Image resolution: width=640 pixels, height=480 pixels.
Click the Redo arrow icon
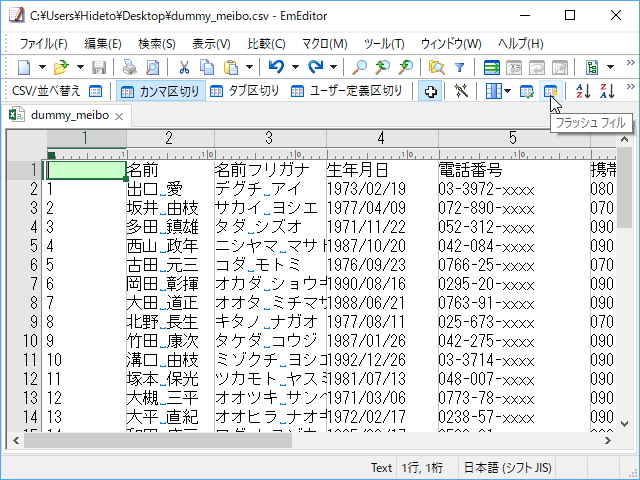pos(315,67)
